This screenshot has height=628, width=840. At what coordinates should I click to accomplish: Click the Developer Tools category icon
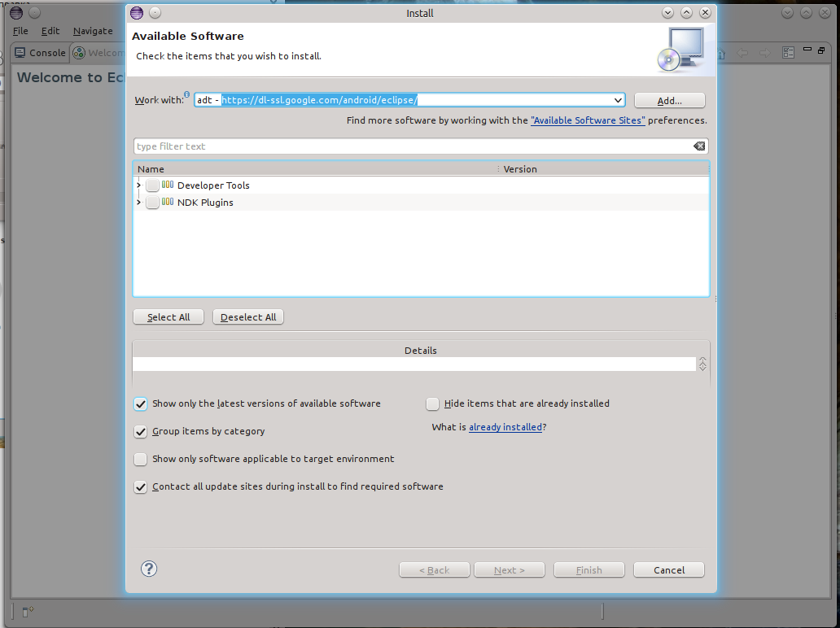click(x=168, y=185)
